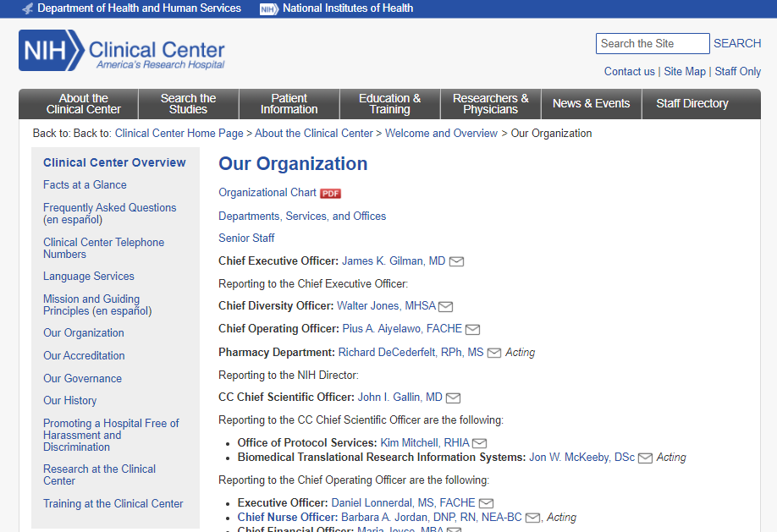The width and height of the screenshot is (777, 532).
Task: Open Clinical Center Telephone Numbers link
Action: 103,248
